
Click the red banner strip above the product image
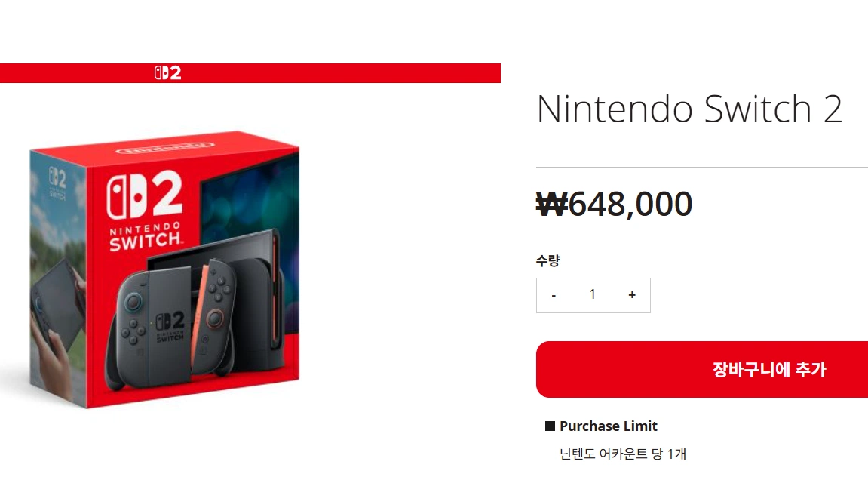click(x=339, y=73)
